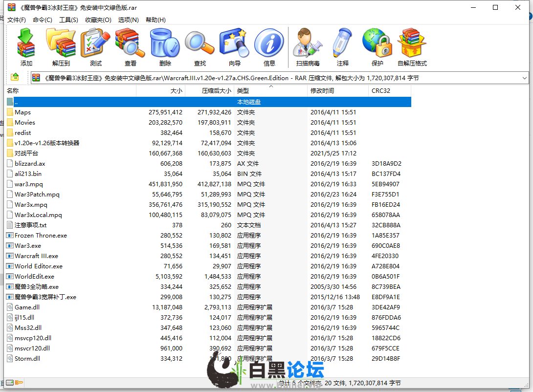The width and height of the screenshot is (533, 392).
Task: Sort by Size (大小) column header
Action: pos(161,91)
